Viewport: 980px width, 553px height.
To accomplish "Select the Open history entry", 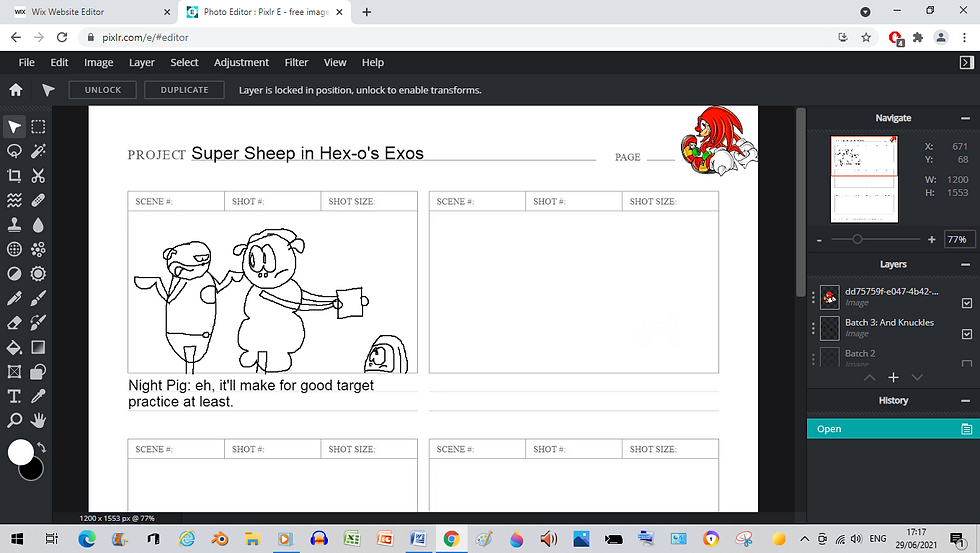I will 893,429.
